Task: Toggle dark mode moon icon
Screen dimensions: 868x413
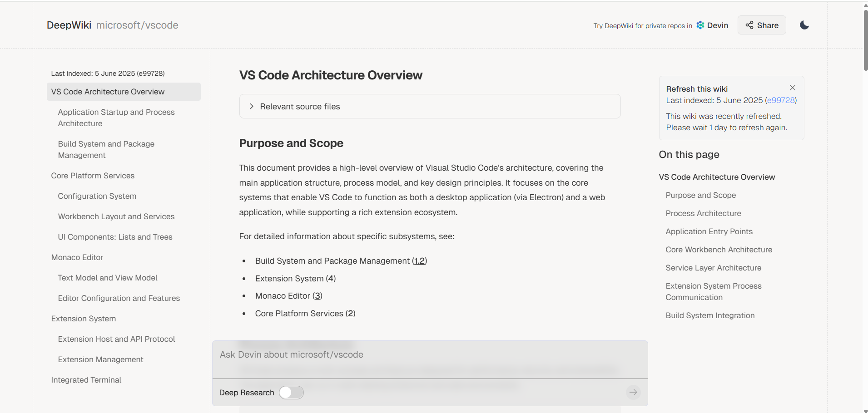Action: pyautogui.click(x=804, y=25)
